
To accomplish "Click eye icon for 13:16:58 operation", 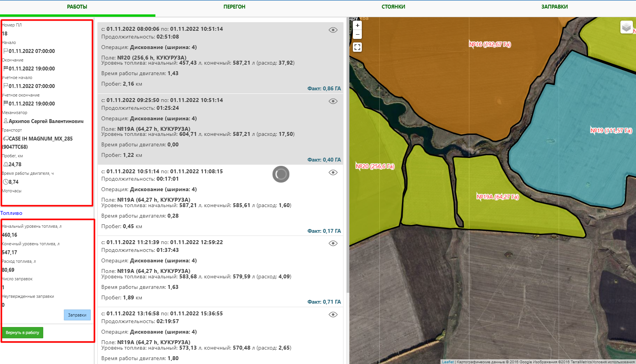I will tap(333, 315).
